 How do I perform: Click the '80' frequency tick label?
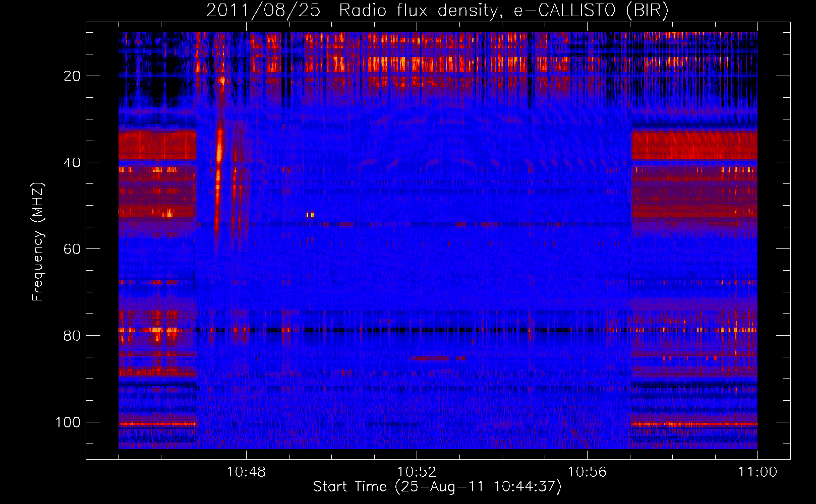click(x=72, y=336)
